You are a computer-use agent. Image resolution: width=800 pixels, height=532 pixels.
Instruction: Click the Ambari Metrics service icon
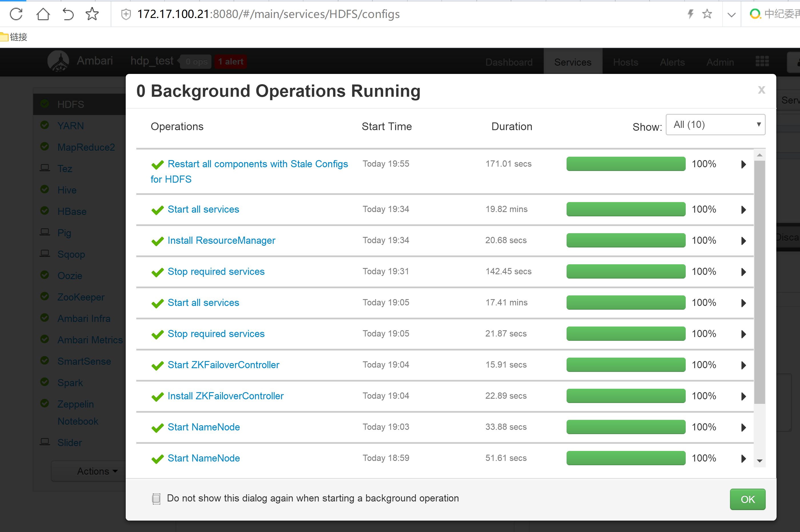tap(46, 340)
